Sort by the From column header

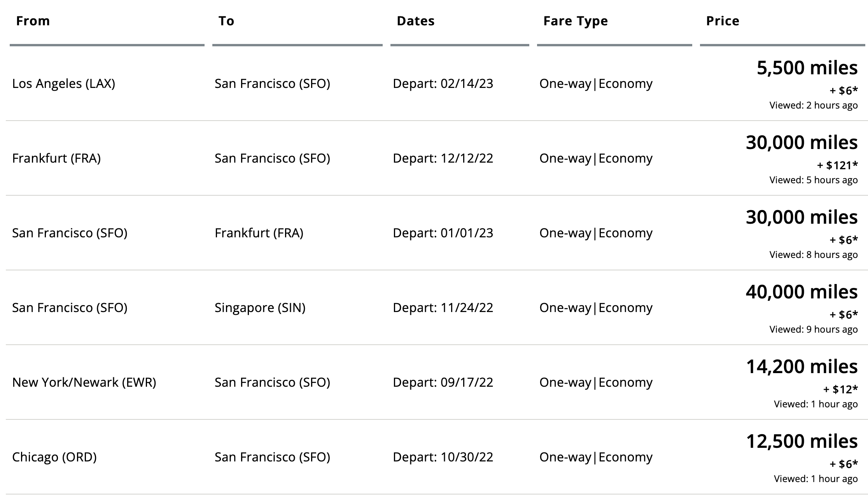pyautogui.click(x=33, y=21)
